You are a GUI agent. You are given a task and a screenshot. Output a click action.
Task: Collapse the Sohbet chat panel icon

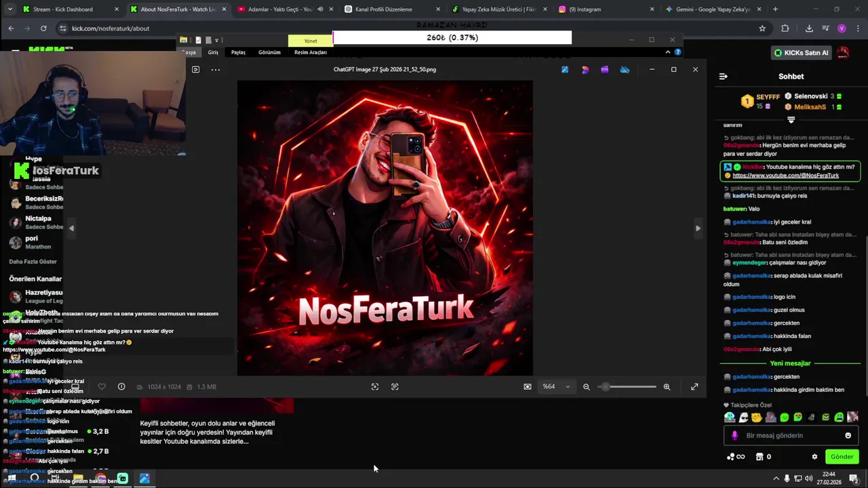(x=723, y=77)
